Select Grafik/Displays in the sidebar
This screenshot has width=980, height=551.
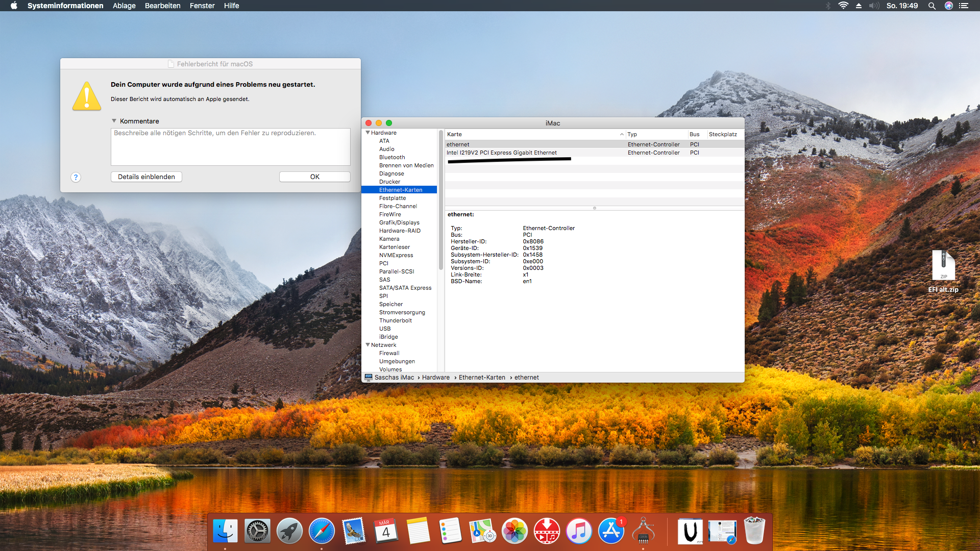point(399,222)
